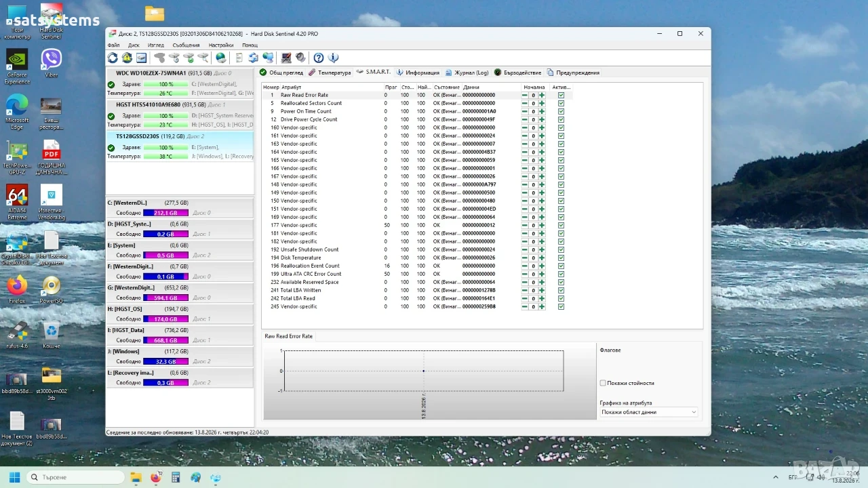This screenshot has height=488, width=868.
Task: Open Calculator from the taskbar
Action: tap(176, 477)
